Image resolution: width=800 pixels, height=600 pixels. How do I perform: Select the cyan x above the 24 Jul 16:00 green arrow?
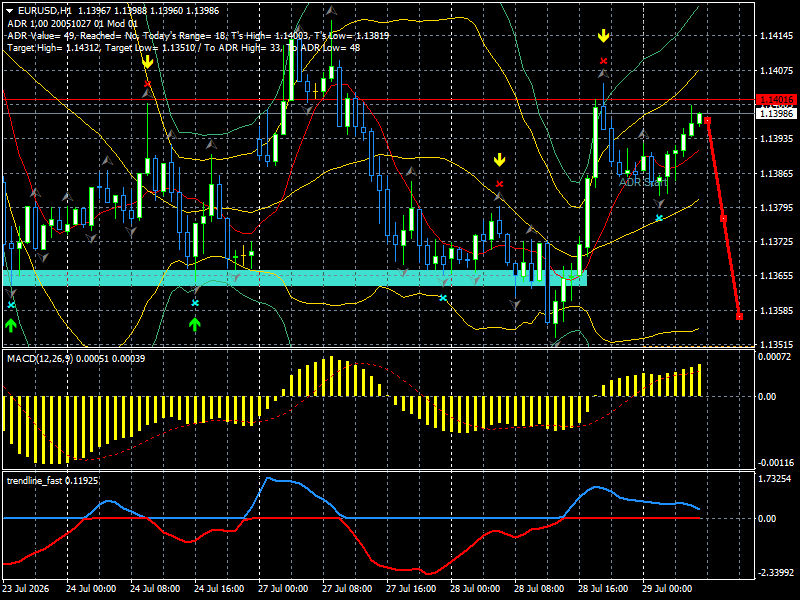194,303
